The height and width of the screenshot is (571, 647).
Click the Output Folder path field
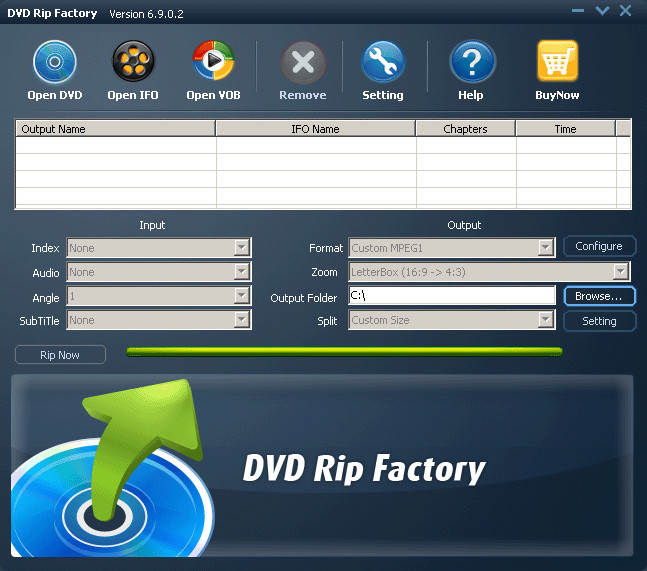click(452, 296)
